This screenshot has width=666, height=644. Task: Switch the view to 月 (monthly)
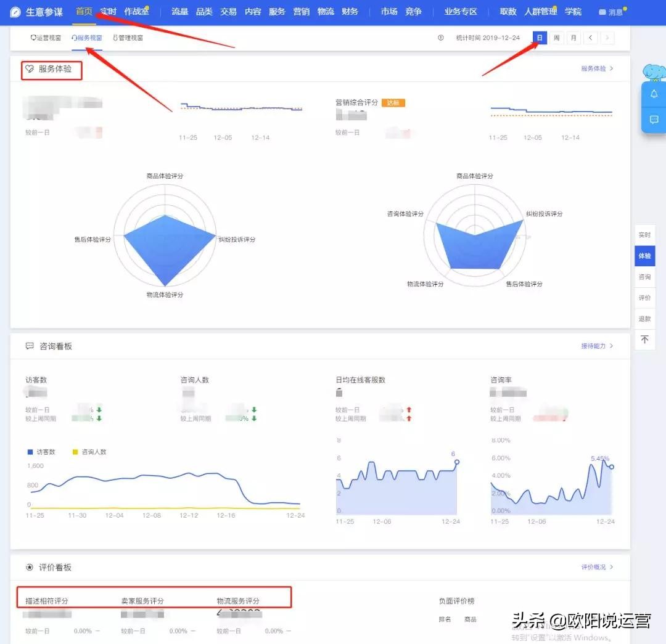click(x=573, y=38)
